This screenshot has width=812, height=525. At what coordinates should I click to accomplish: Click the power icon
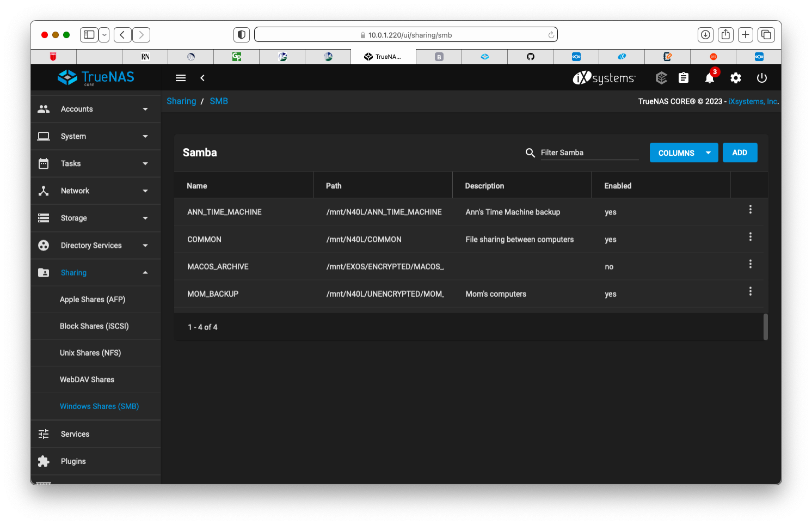click(762, 78)
